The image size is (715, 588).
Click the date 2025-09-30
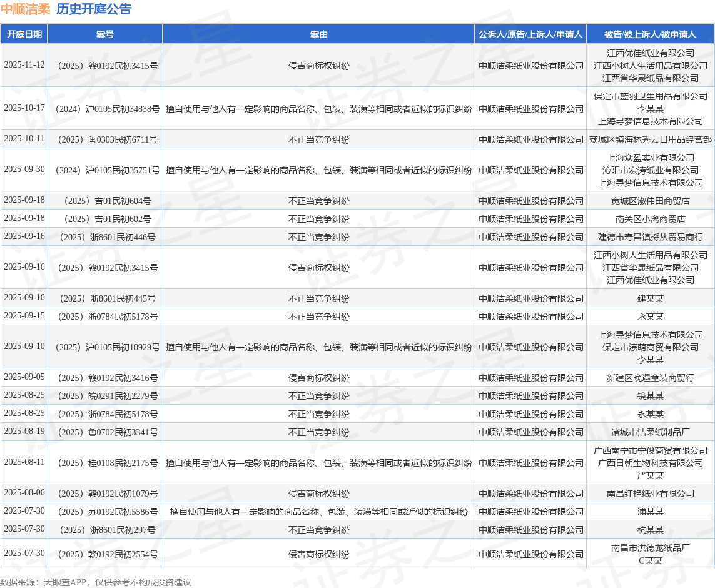(24, 169)
